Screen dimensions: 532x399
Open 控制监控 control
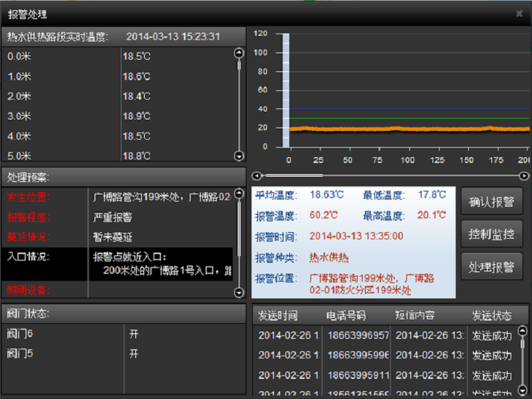(491, 234)
